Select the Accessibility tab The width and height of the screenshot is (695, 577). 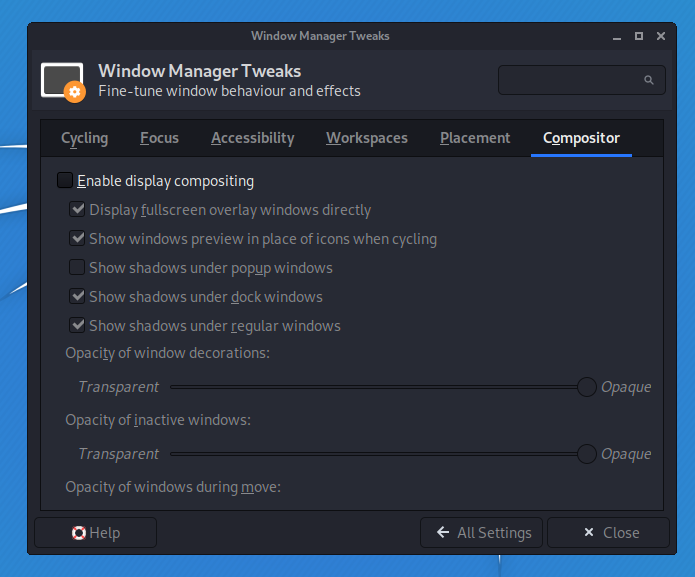[253, 138]
